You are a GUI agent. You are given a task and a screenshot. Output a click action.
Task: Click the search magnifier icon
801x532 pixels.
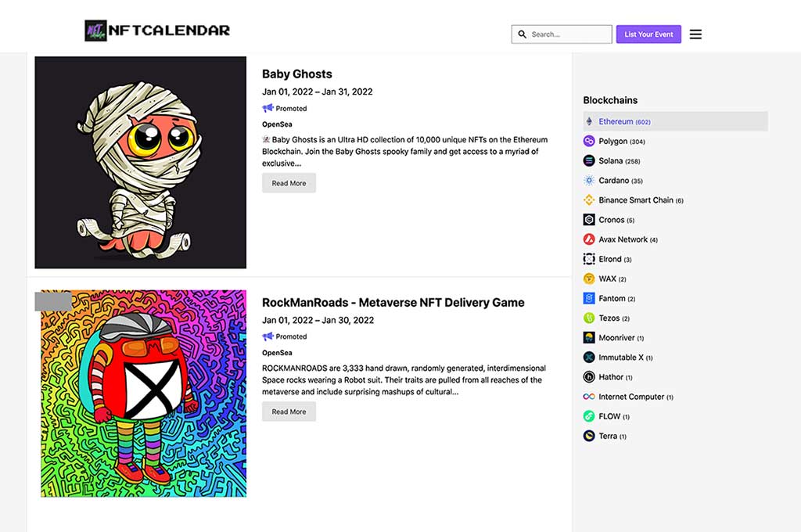pos(523,34)
